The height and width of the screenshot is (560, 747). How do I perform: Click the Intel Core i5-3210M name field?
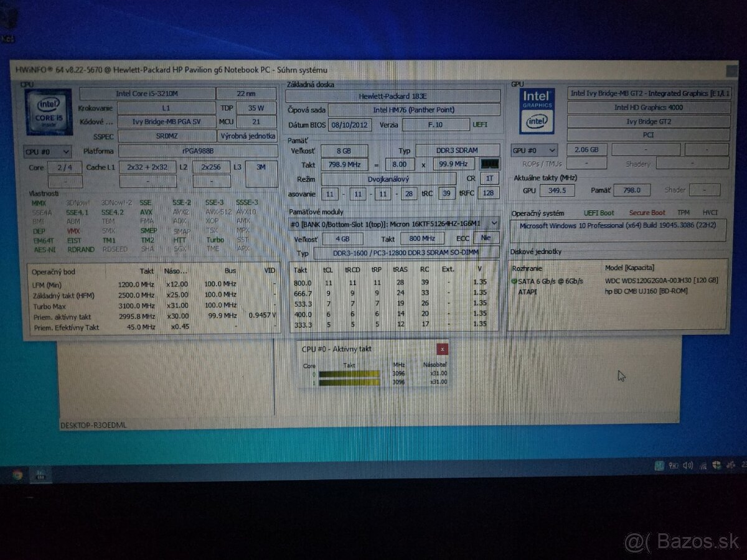coord(147,93)
